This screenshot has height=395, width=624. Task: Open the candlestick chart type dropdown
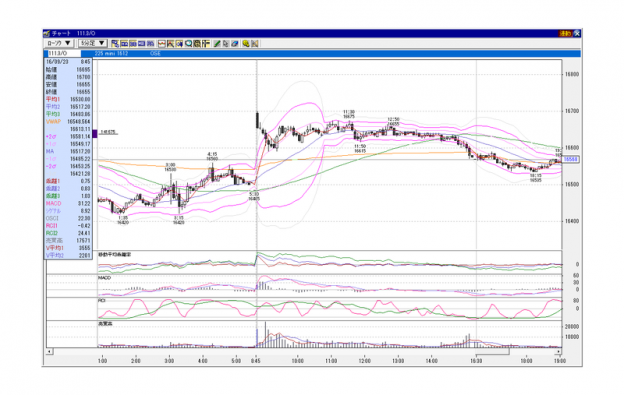[x=58, y=43]
